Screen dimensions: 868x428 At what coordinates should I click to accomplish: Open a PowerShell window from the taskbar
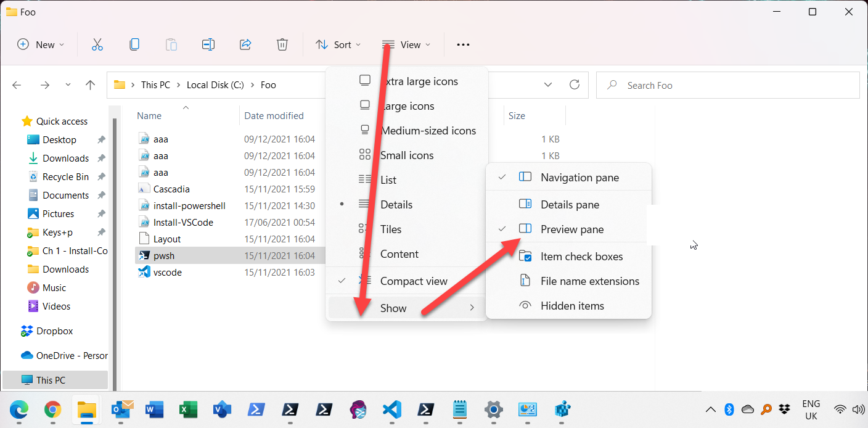coord(256,409)
